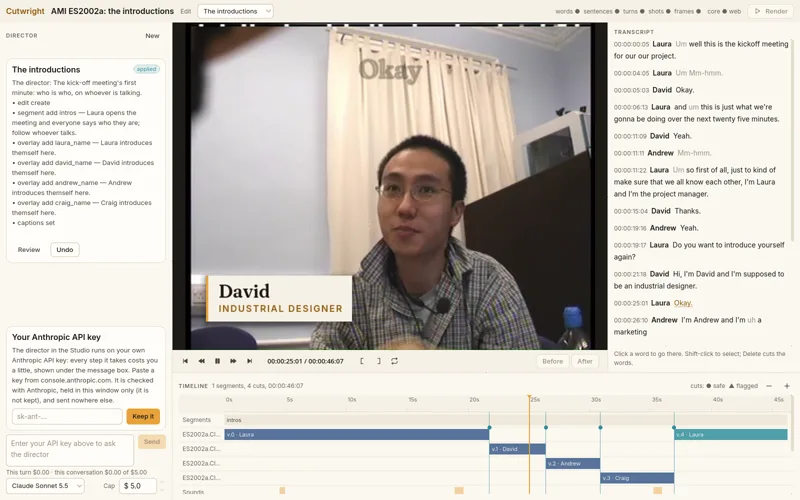Viewport: 800px width, 500px height.
Task: Click the sentences status indicator
Action: (x=602, y=11)
